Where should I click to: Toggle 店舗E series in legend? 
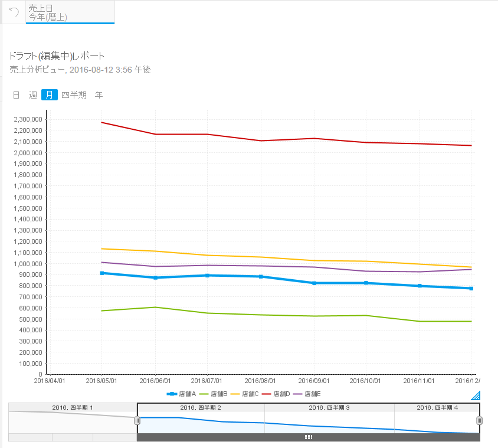click(x=307, y=394)
